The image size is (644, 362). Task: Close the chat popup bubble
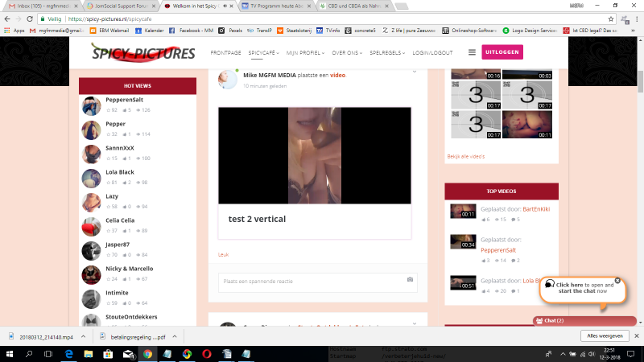click(617, 280)
